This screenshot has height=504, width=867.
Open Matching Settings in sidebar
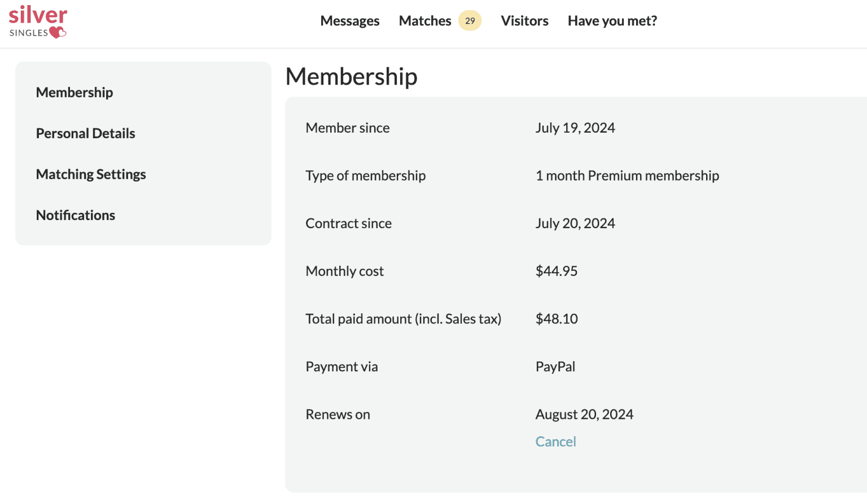coord(91,174)
